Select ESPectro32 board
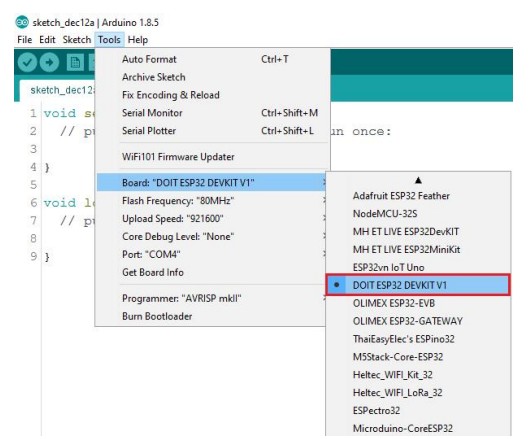The height and width of the screenshot is (439, 530). tap(418, 411)
